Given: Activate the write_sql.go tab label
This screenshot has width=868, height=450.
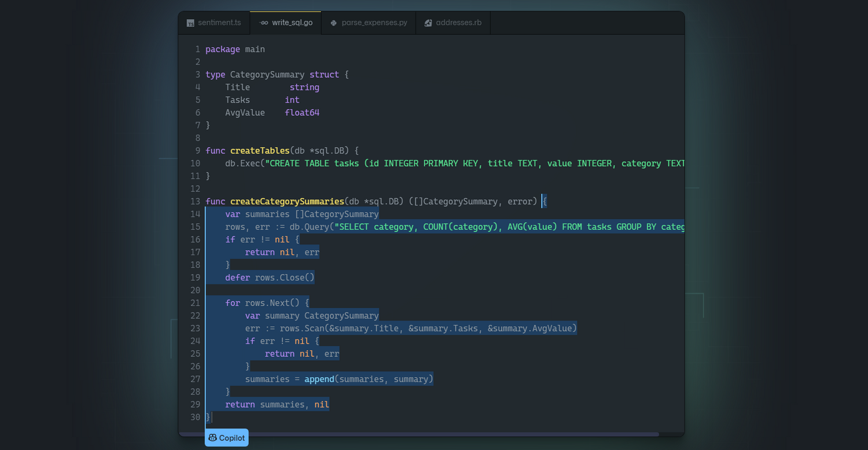Looking at the screenshot, I should pos(292,23).
